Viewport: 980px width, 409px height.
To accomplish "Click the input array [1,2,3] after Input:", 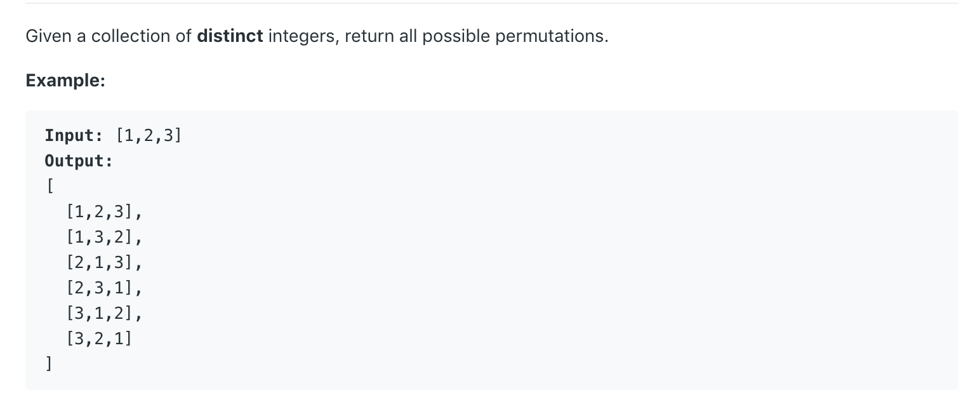I will pos(149,135).
